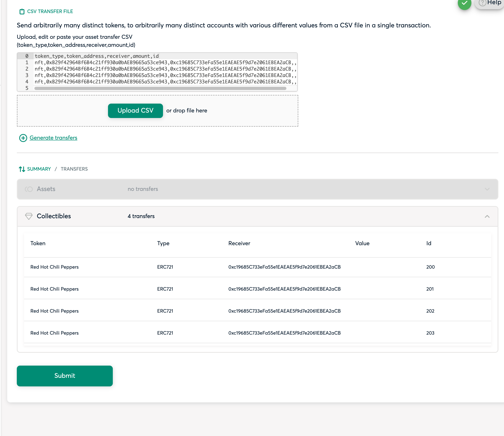Open the Generate transfers link

53,138
